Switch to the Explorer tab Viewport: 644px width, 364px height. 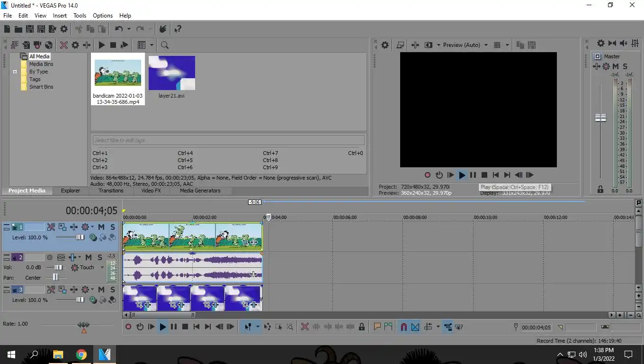(x=71, y=191)
